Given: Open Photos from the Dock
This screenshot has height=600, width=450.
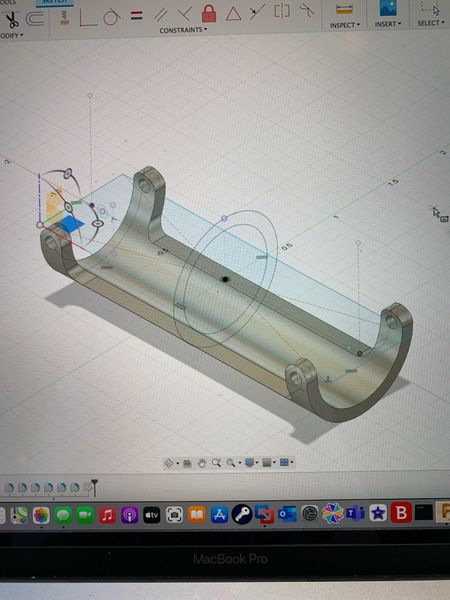Looking at the screenshot, I should tap(41, 515).
